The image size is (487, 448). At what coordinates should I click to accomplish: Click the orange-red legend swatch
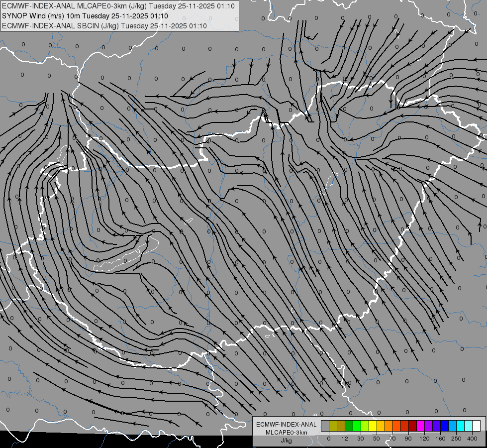(397, 426)
